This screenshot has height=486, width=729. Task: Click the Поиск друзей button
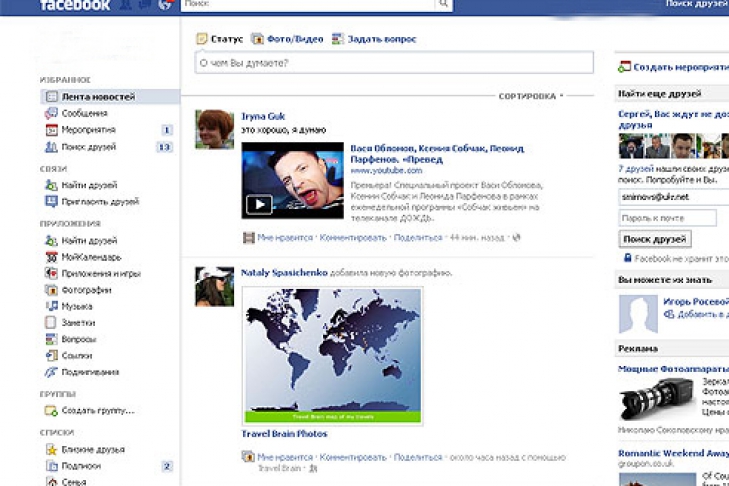(655, 239)
